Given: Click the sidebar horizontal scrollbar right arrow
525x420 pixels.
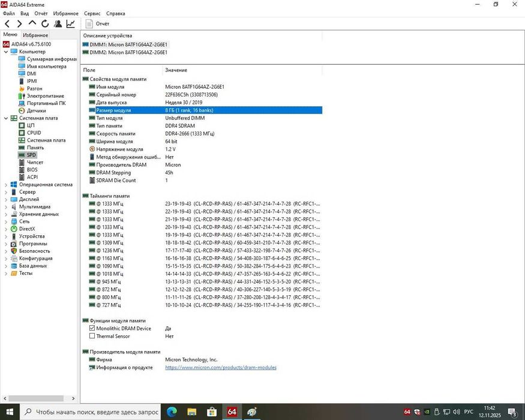Looking at the screenshot, I should (x=73, y=398).
